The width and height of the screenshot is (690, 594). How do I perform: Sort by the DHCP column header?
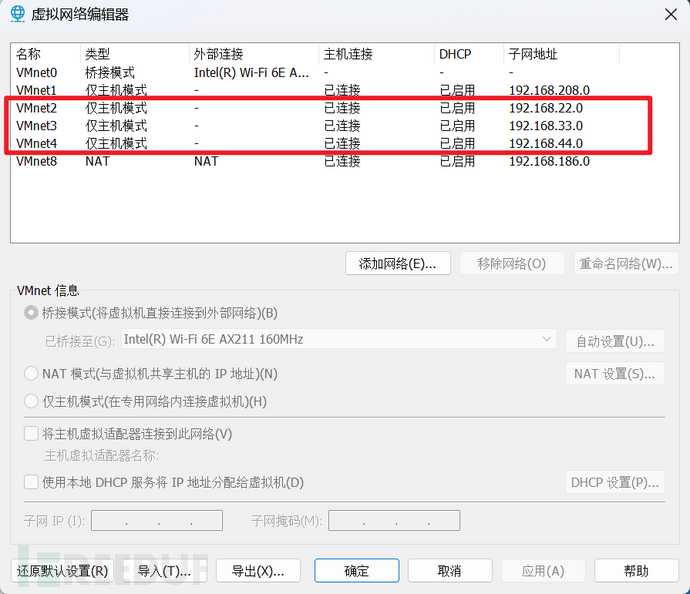click(x=469, y=54)
